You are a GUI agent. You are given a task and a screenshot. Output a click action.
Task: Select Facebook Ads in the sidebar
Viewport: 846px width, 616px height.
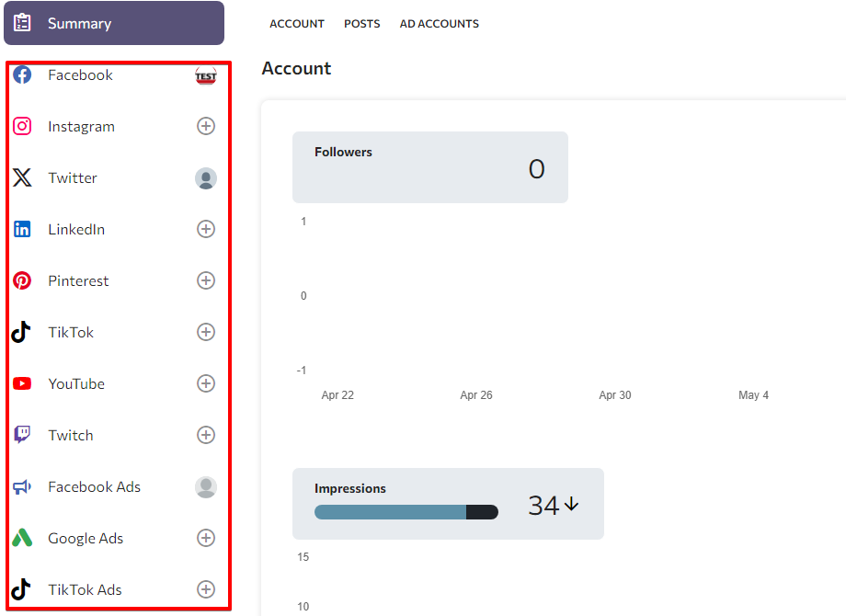pos(94,487)
